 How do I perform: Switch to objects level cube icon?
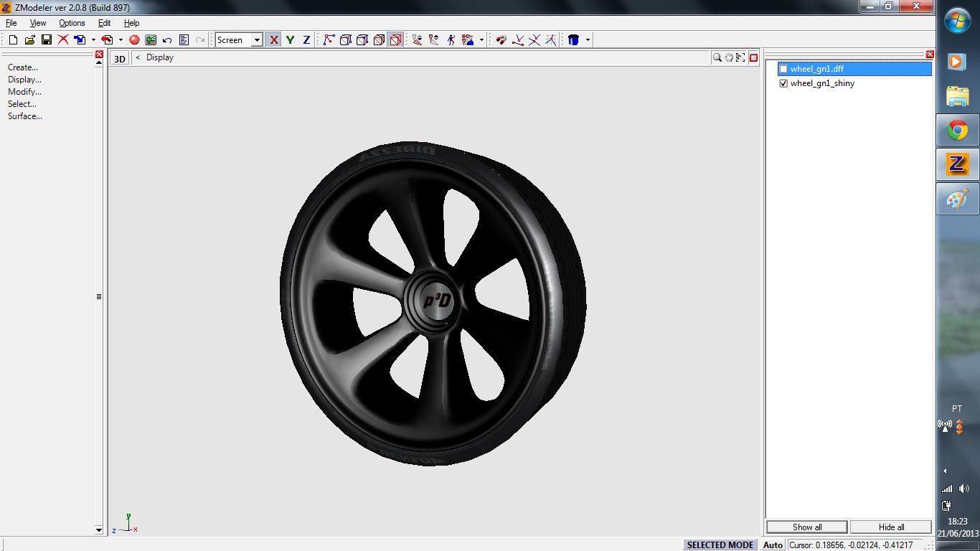click(379, 40)
